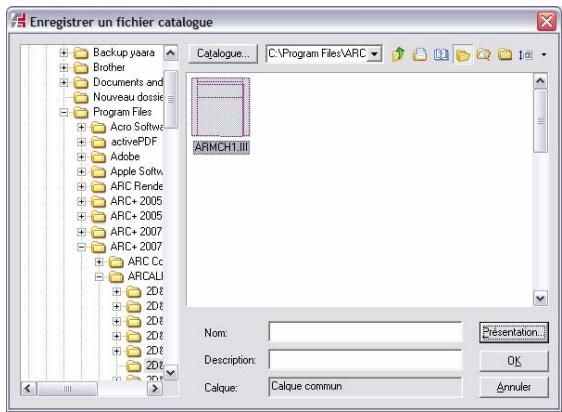The image size is (562, 412).
Task: Close the Enregistrer un fichier catalogue dialog
Action: point(547,22)
